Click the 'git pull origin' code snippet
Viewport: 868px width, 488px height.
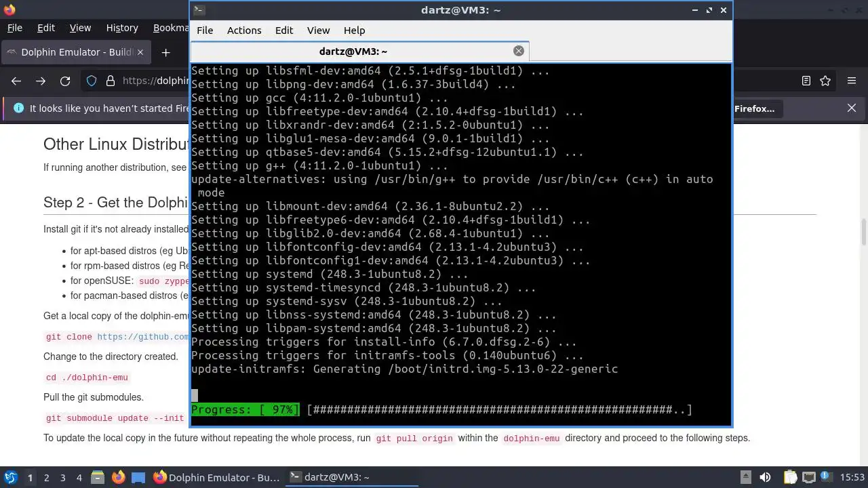414,439
